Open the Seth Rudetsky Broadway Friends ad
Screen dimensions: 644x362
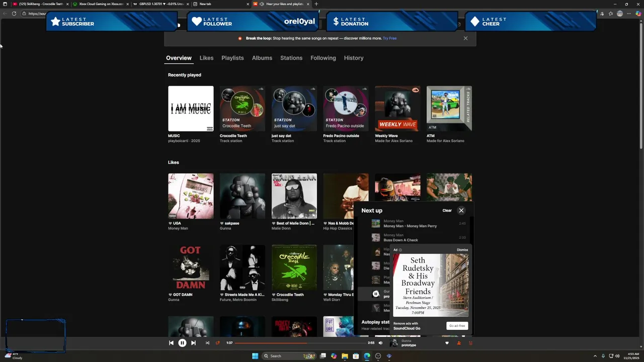point(431,285)
